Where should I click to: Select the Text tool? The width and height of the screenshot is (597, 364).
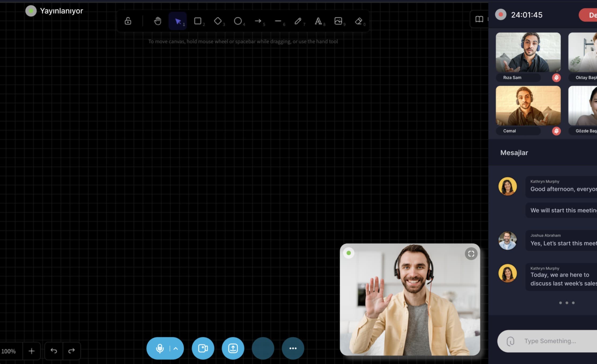tap(318, 21)
